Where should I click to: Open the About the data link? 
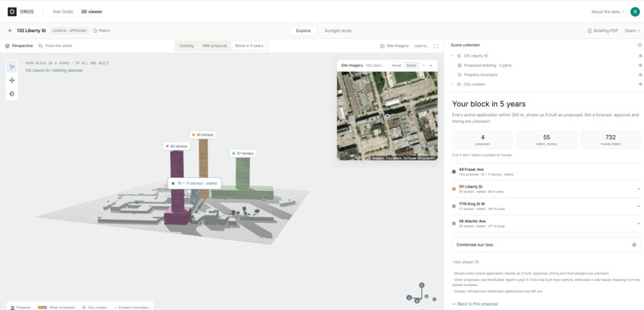click(x=607, y=12)
